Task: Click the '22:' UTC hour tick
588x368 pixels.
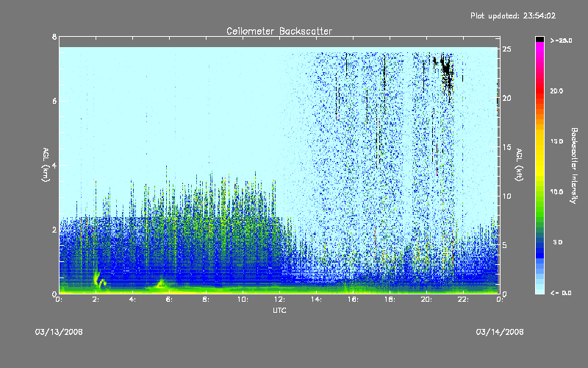Action: tap(464, 300)
